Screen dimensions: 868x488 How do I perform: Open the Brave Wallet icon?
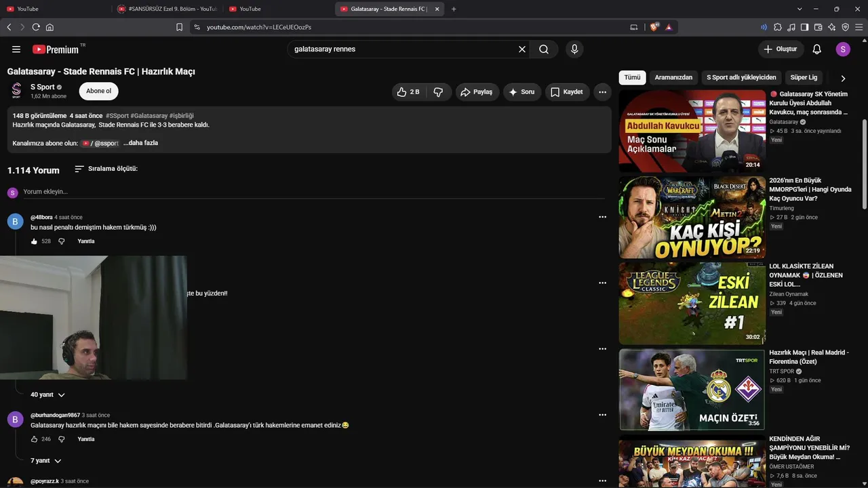pyautogui.click(x=818, y=27)
